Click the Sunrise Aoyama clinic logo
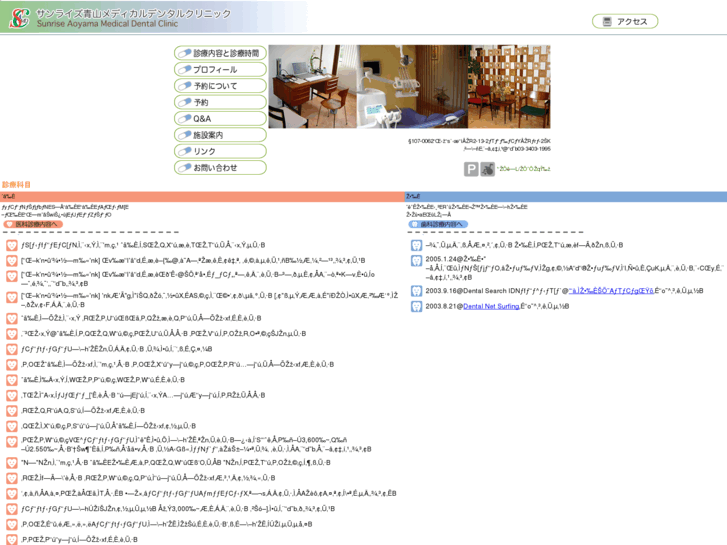Image resolution: width=727 pixels, height=545 pixels. [19, 18]
